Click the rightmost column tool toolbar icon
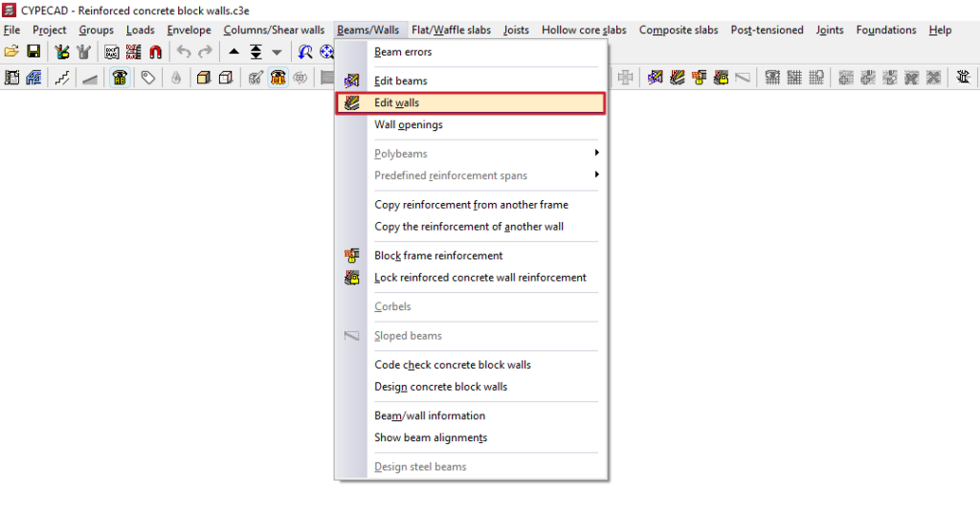Image resolution: width=980 pixels, height=515 pixels. tap(963, 78)
